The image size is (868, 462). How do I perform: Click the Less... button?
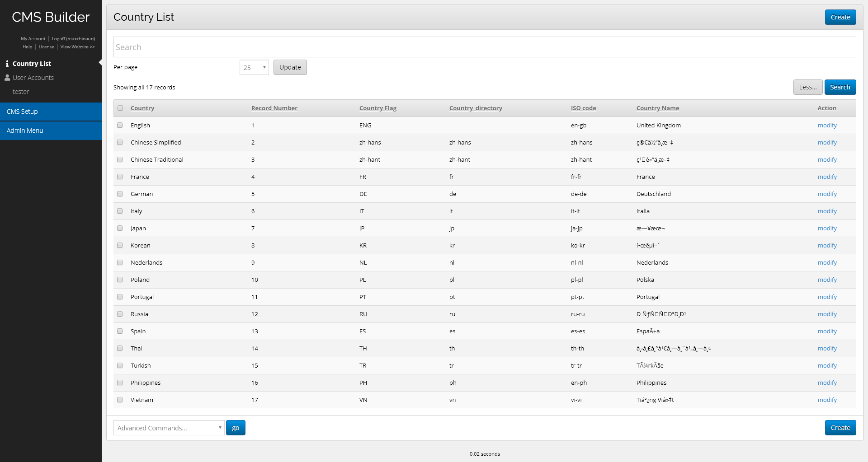(807, 87)
